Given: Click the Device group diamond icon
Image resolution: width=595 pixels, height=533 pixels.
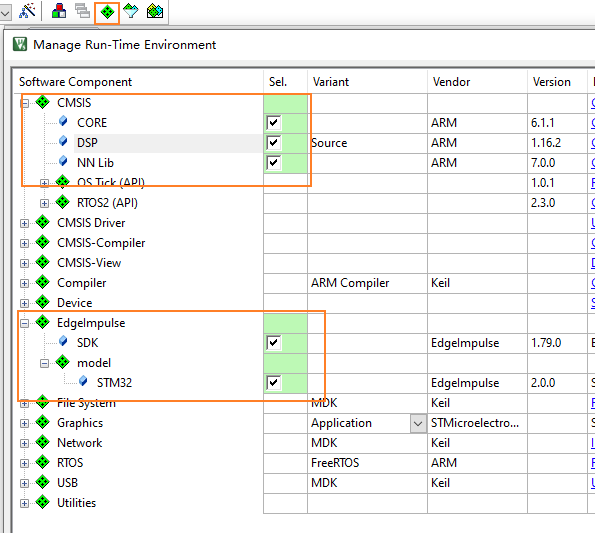Looking at the screenshot, I should pos(42,302).
